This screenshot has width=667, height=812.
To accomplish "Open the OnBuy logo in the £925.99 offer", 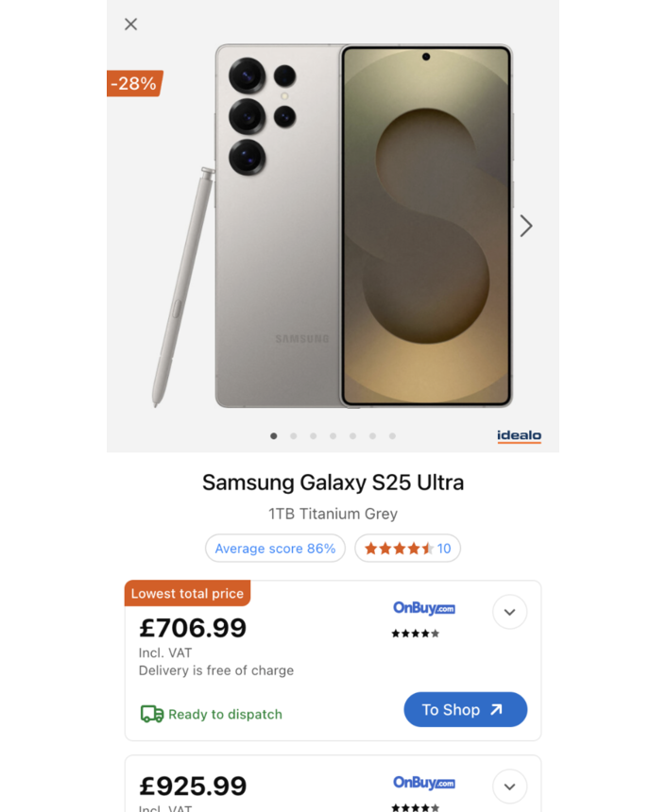I will [424, 783].
